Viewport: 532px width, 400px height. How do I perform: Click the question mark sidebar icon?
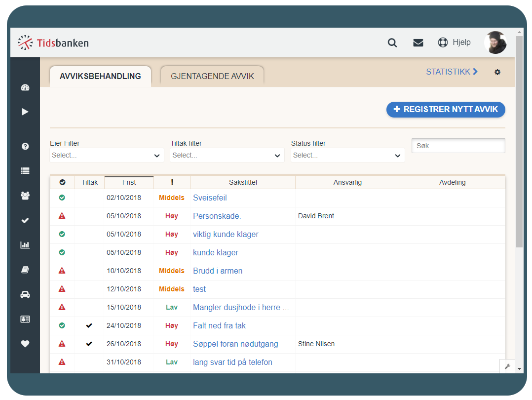(x=25, y=146)
